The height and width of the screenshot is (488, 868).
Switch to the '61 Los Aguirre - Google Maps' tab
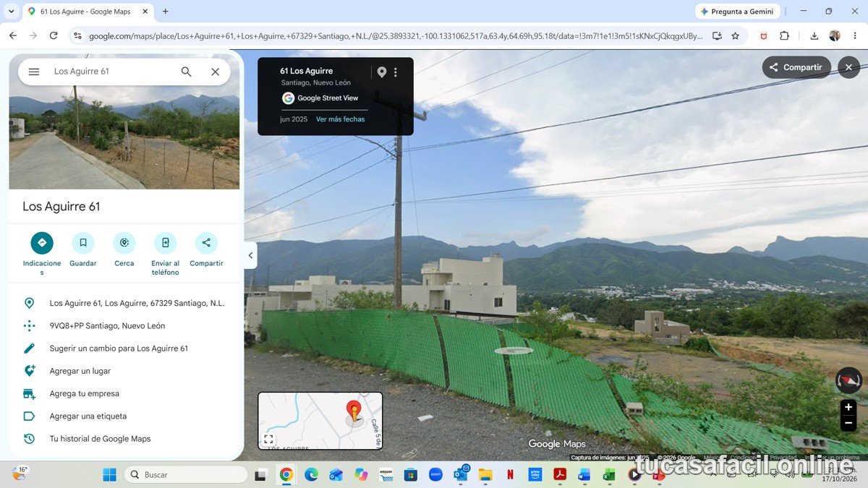click(88, 12)
